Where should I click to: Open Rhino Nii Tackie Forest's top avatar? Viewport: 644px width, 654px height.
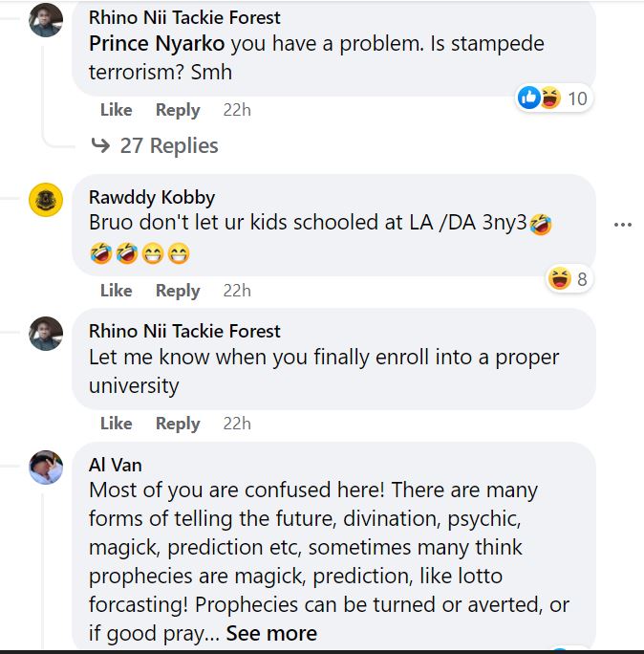(46, 20)
